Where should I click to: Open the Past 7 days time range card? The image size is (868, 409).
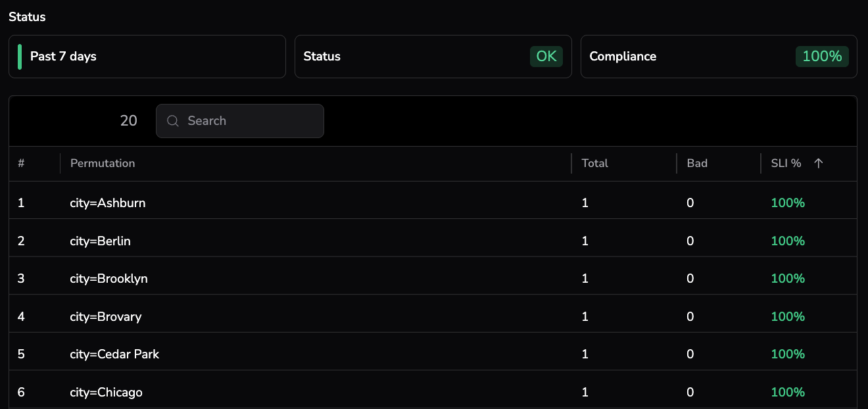[147, 57]
